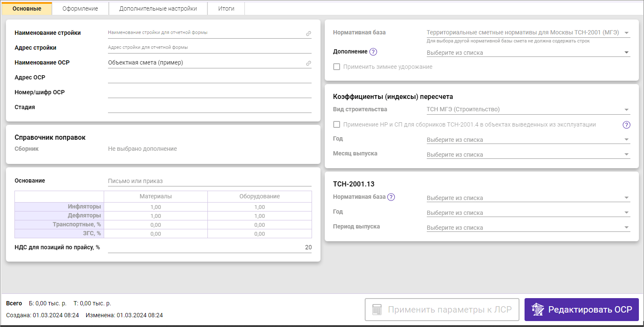Screen dimensions: 644x327
Task: Open help icon beside ТСН-2001.13 Нормативная база
Action: 391,197
